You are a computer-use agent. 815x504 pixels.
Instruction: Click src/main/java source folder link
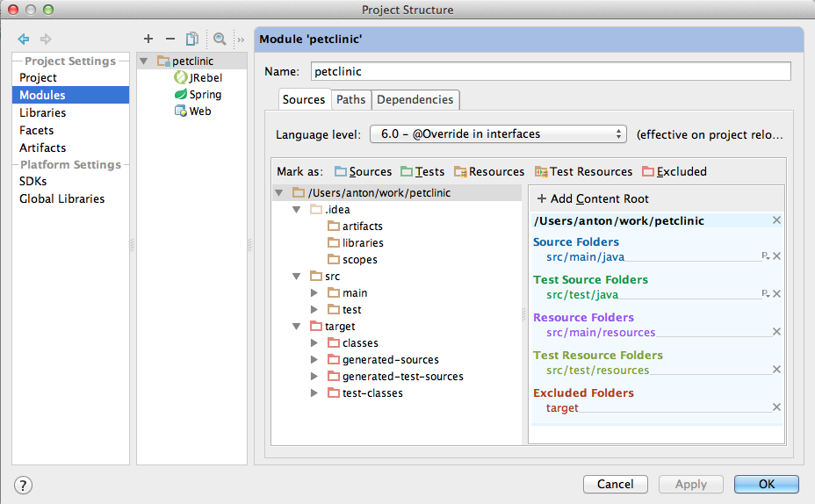coord(585,256)
